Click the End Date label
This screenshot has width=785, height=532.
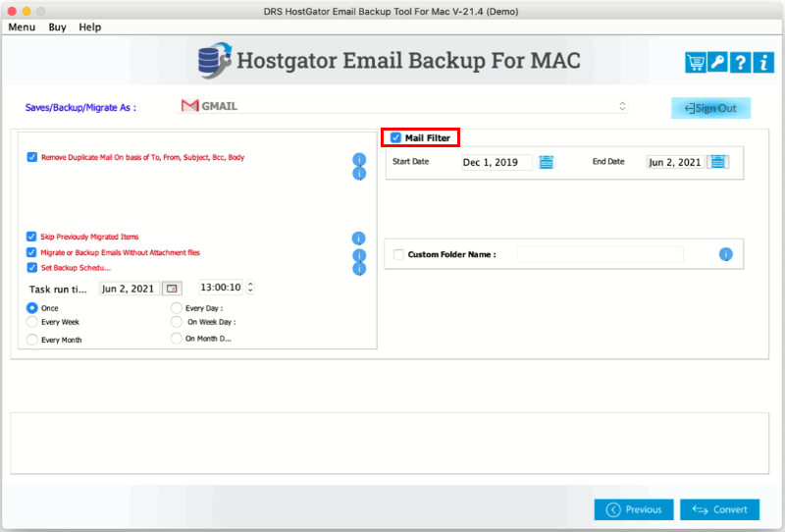(608, 161)
